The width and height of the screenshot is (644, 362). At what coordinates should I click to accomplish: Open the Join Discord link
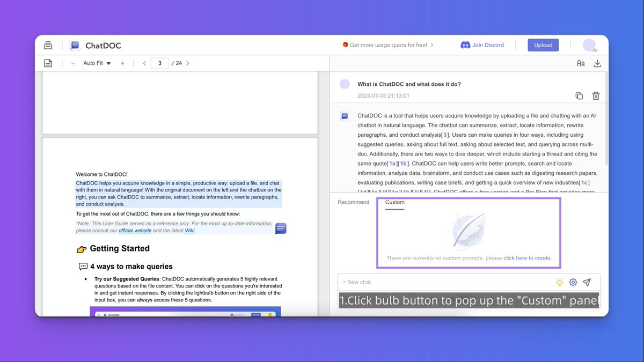click(482, 45)
